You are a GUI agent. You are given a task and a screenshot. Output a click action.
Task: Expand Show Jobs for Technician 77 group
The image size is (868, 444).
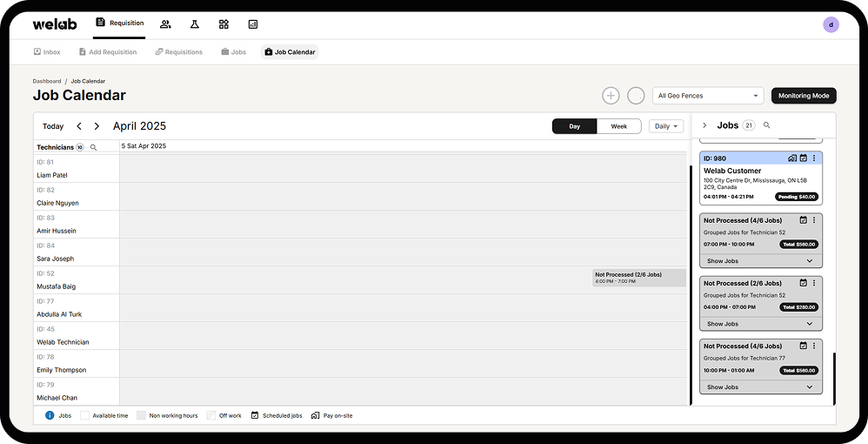(x=761, y=387)
